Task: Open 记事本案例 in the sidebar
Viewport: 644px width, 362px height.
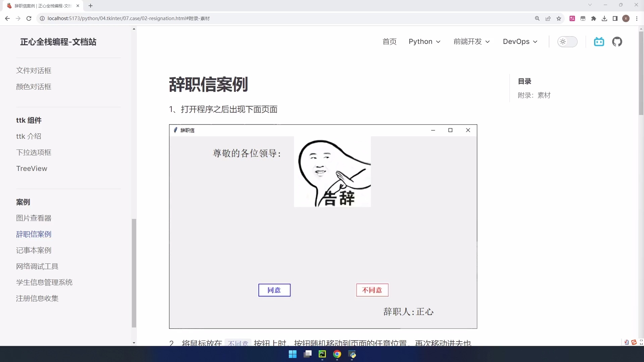Action: (x=34, y=250)
